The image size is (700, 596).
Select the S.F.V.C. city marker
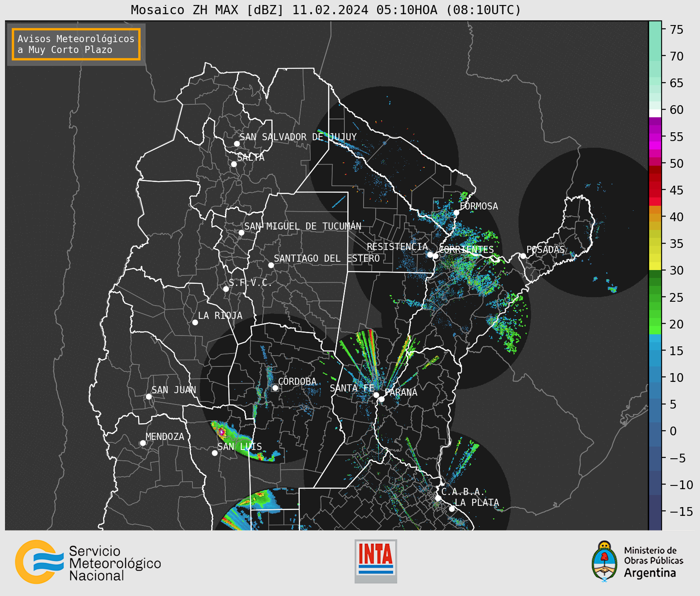226,289
